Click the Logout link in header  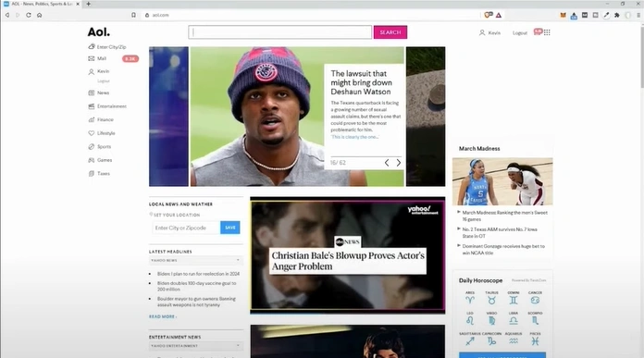tap(520, 33)
